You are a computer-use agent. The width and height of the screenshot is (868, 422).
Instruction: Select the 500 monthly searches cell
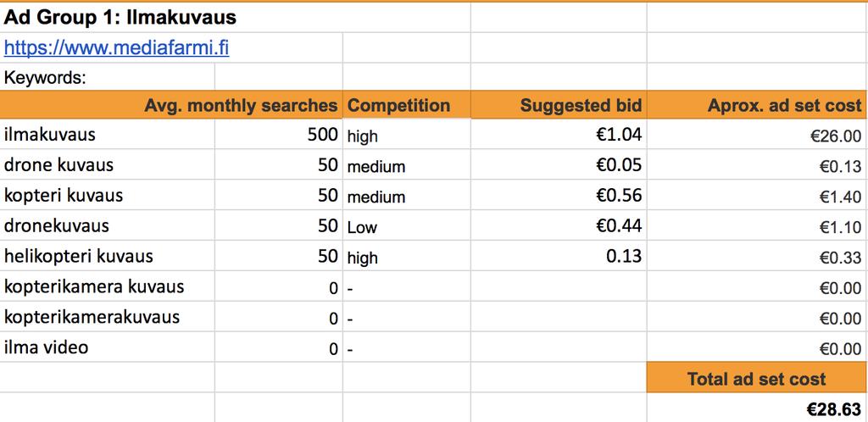[278, 135]
